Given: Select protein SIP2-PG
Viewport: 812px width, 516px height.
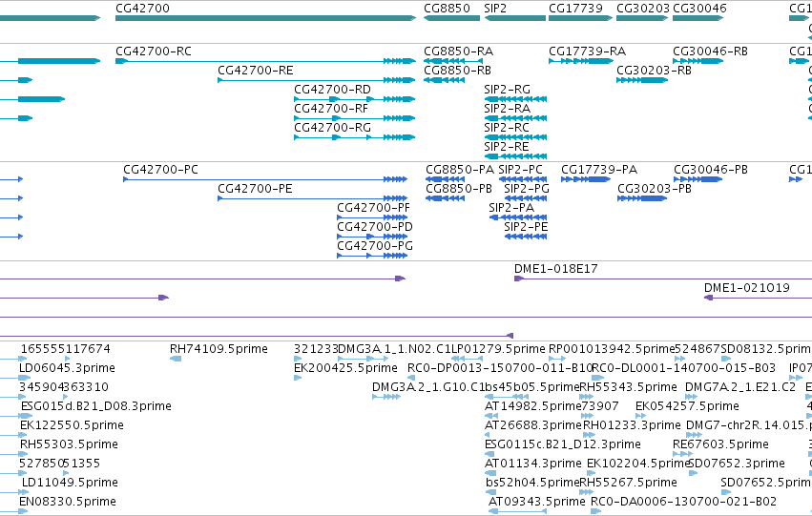Looking at the screenshot, I should point(526,198).
